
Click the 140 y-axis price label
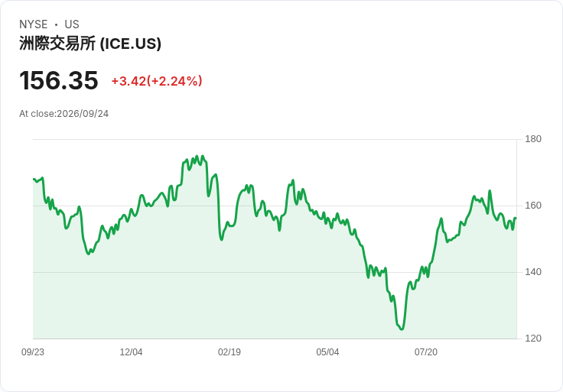point(533,272)
